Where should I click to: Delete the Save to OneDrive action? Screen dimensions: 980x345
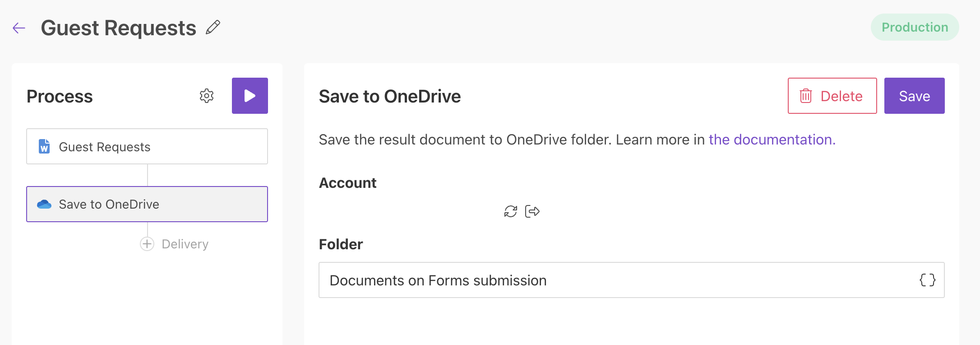point(832,95)
